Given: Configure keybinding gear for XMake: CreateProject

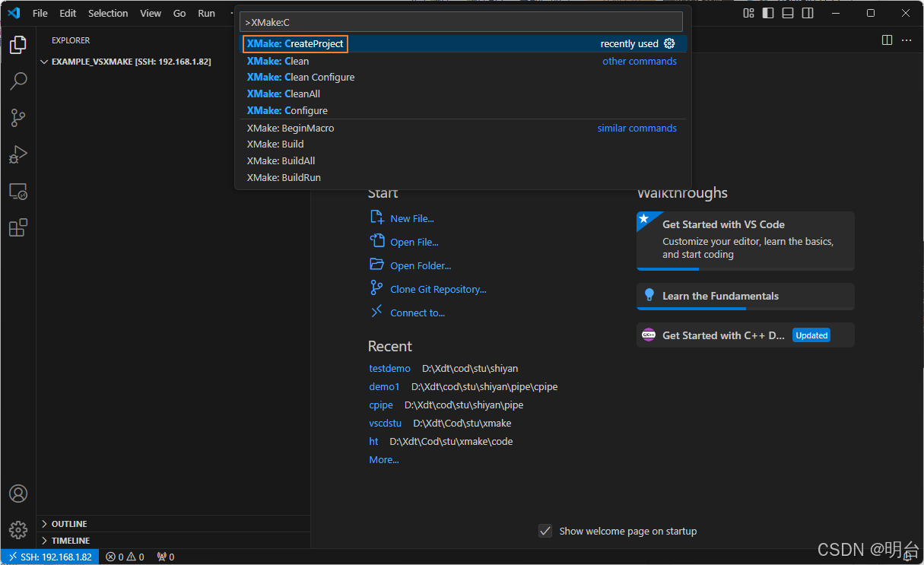Looking at the screenshot, I should click(669, 44).
